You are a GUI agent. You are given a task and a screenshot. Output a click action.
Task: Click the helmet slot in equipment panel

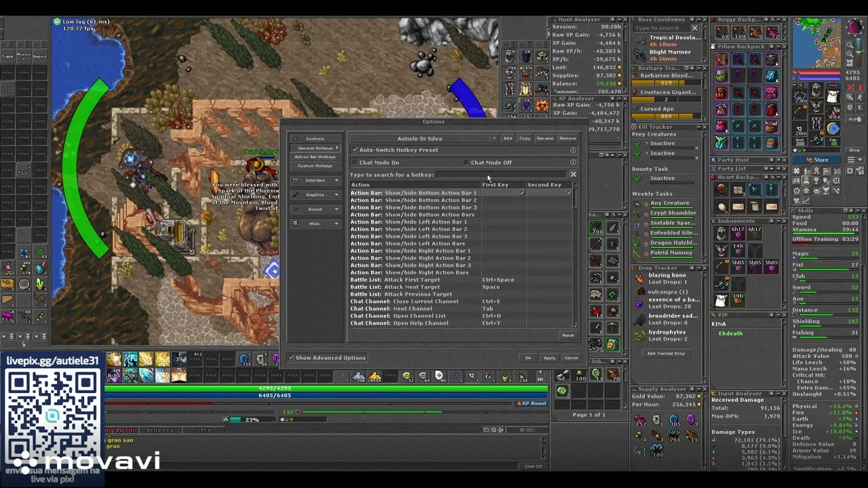[x=817, y=90]
